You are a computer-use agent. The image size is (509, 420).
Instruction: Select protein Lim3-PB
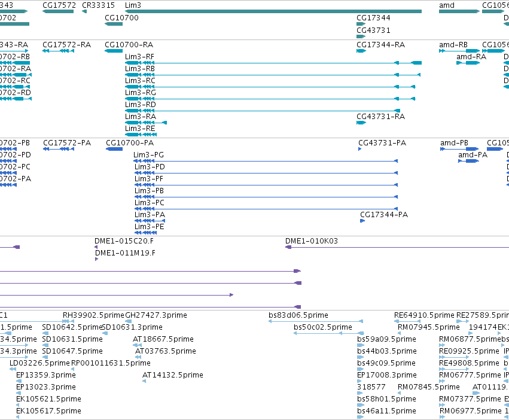click(x=149, y=191)
